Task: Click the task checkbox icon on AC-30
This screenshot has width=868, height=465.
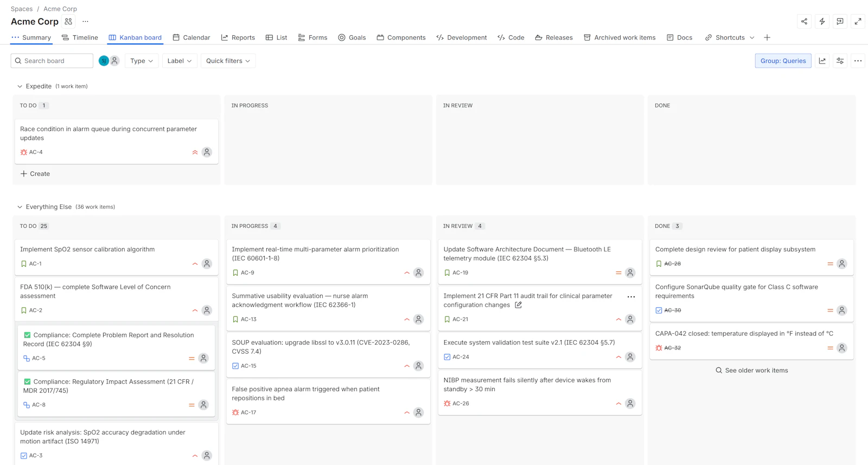Action: point(659,310)
